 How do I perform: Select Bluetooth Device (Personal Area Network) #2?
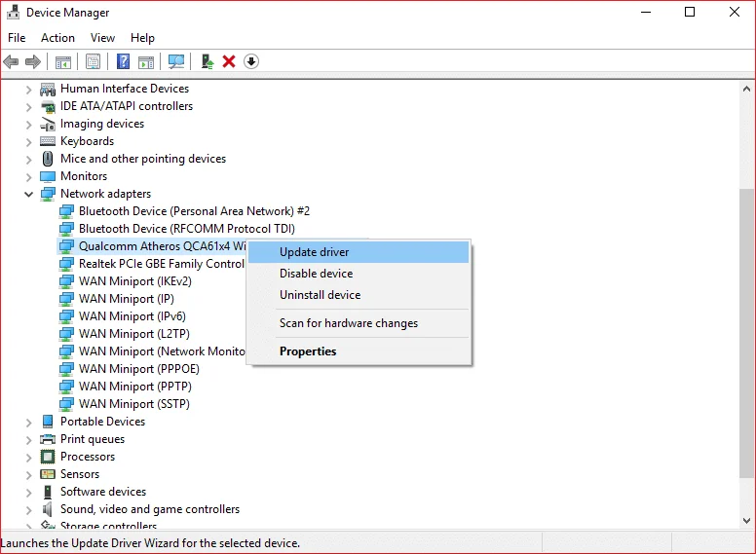tap(194, 211)
